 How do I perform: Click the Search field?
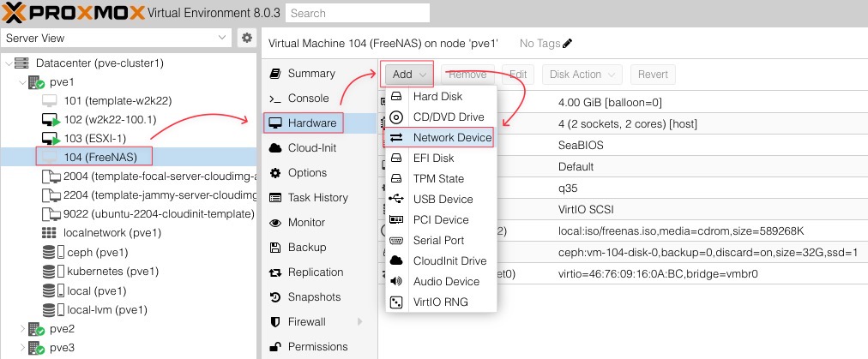point(358,13)
